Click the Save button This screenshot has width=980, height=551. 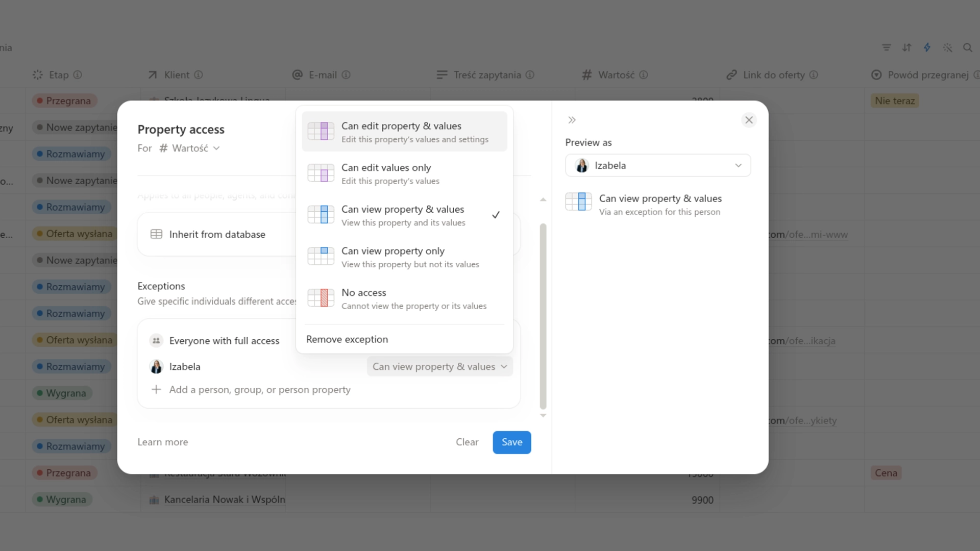point(511,442)
